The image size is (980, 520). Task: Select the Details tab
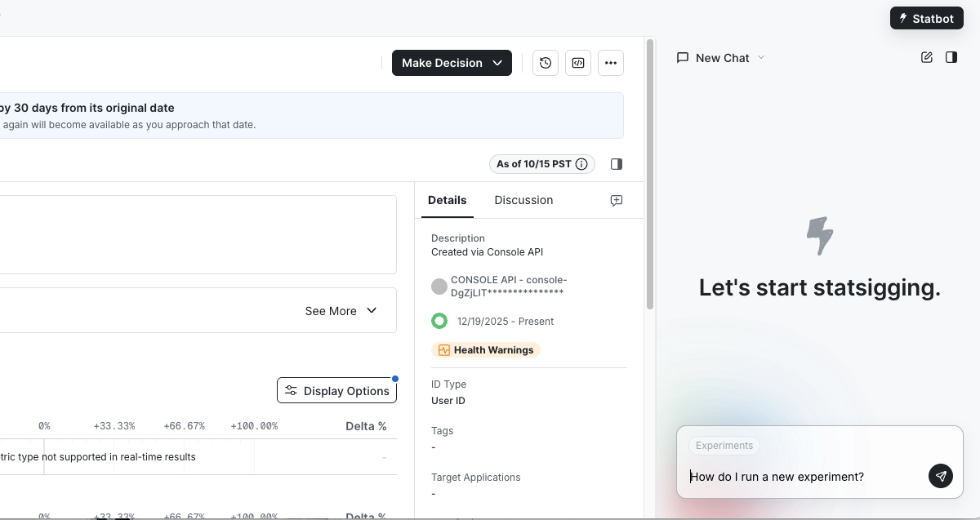coord(448,200)
